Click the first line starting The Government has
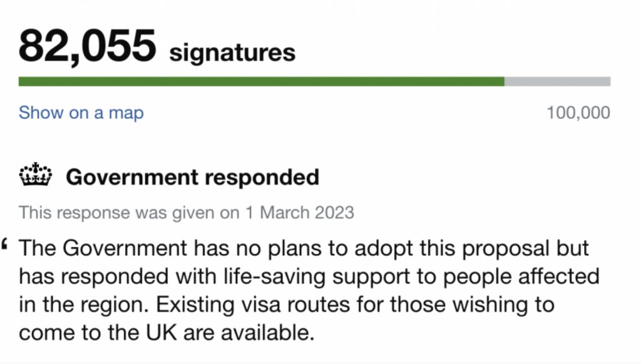This screenshot has width=641, height=364. click(x=304, y=248)
